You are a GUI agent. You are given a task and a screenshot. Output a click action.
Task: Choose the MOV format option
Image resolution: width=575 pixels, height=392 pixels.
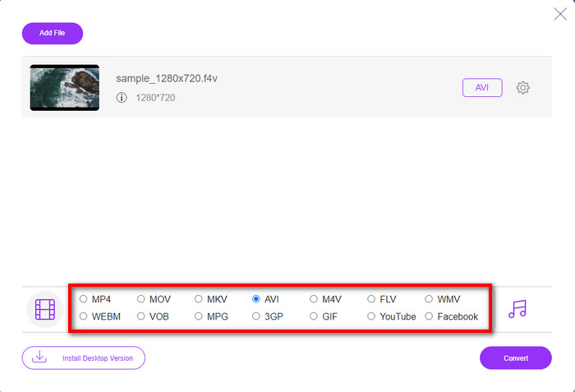tap(140, 299)
